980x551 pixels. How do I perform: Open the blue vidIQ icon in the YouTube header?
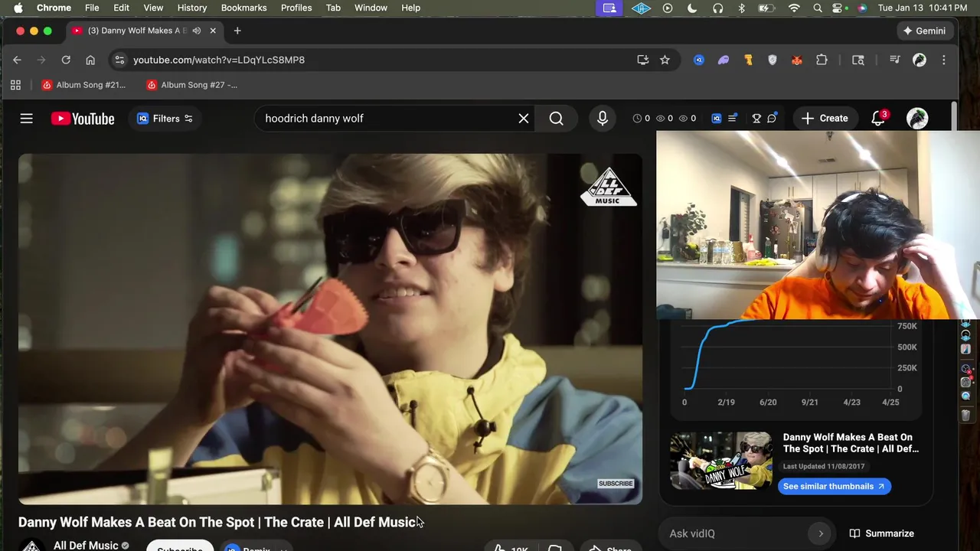[717, 119]
